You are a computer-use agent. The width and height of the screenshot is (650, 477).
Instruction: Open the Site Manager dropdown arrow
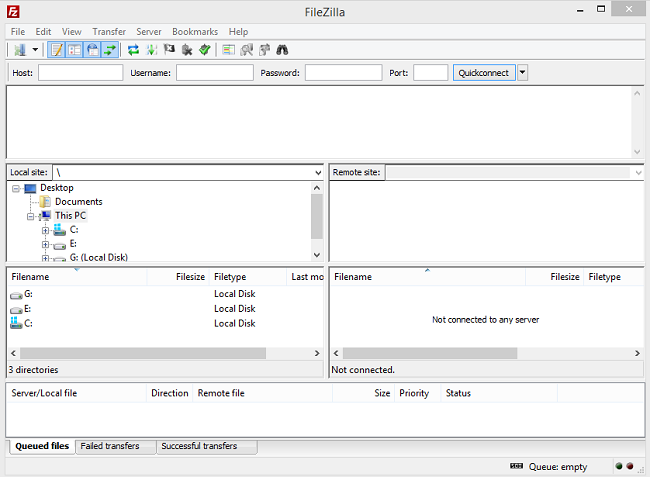coord(35,50)
